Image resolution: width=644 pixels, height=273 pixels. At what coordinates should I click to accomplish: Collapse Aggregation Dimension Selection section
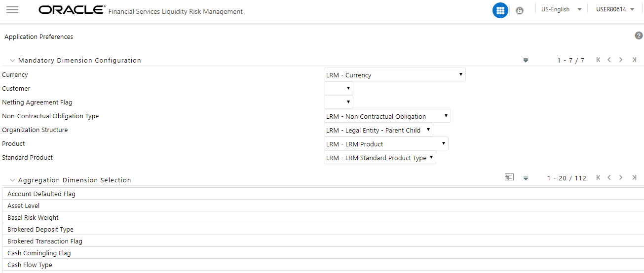[12, 180]
